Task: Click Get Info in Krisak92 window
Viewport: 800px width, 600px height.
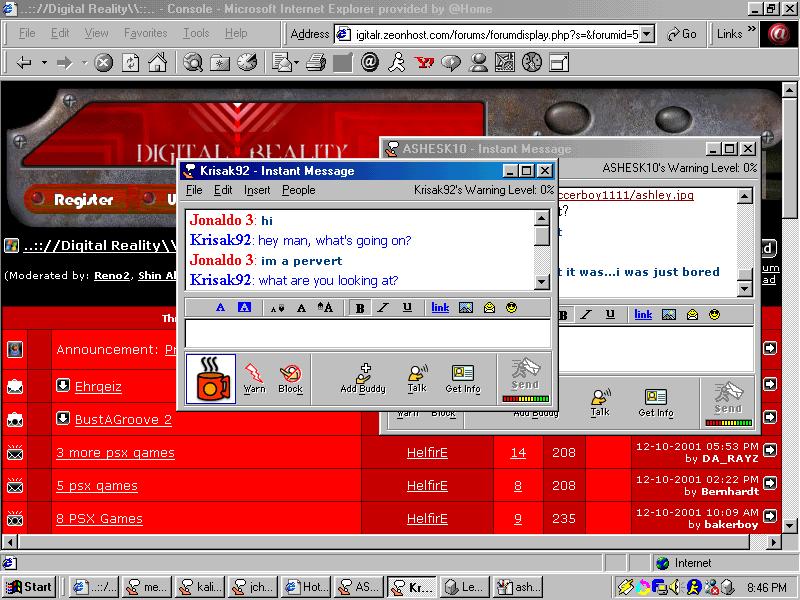Action: [463, 378]
